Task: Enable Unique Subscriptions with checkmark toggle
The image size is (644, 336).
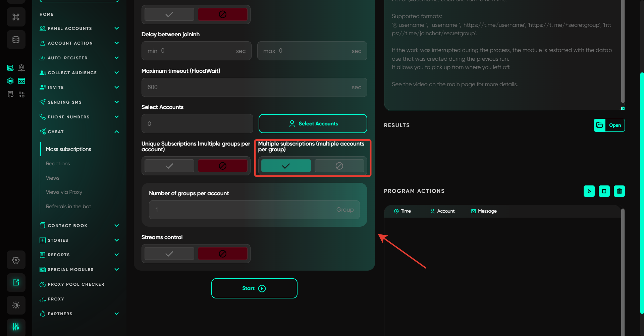Action: [169, 166]
